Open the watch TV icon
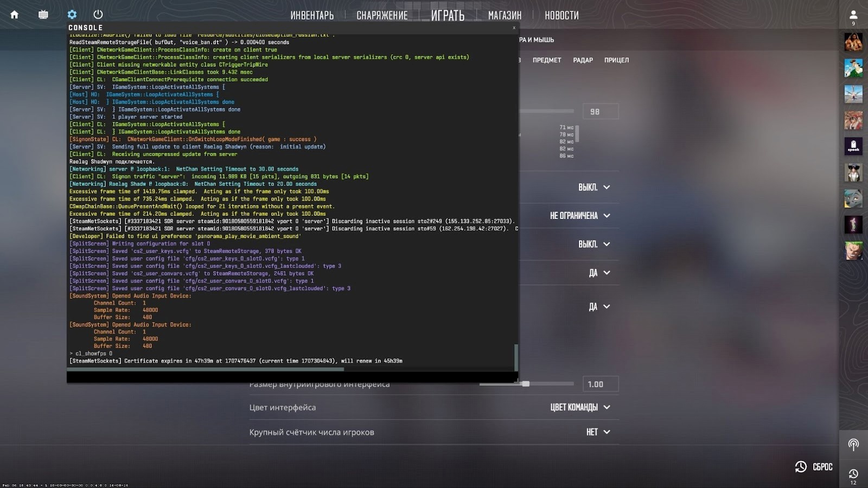 [x=43, y=15]
